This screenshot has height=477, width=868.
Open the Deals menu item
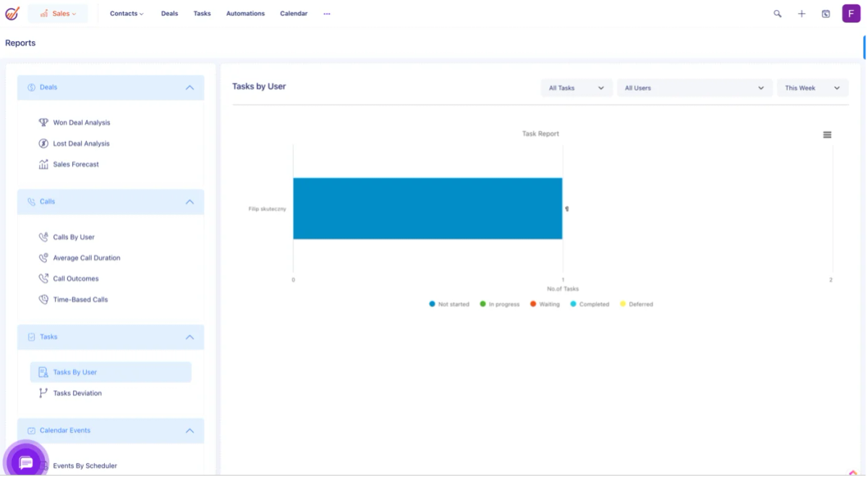(169, 14)
